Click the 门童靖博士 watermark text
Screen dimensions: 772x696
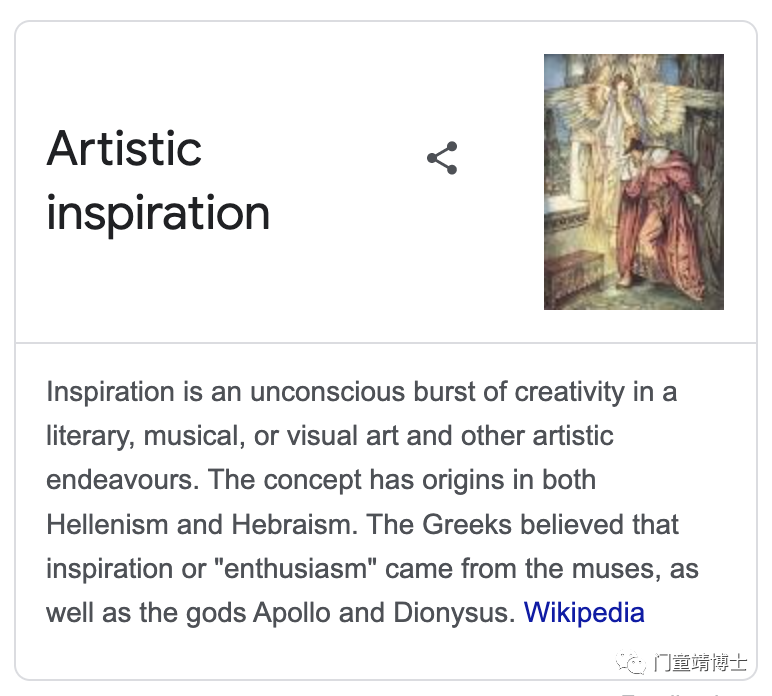pyautogui.click(x=700, y=663)
